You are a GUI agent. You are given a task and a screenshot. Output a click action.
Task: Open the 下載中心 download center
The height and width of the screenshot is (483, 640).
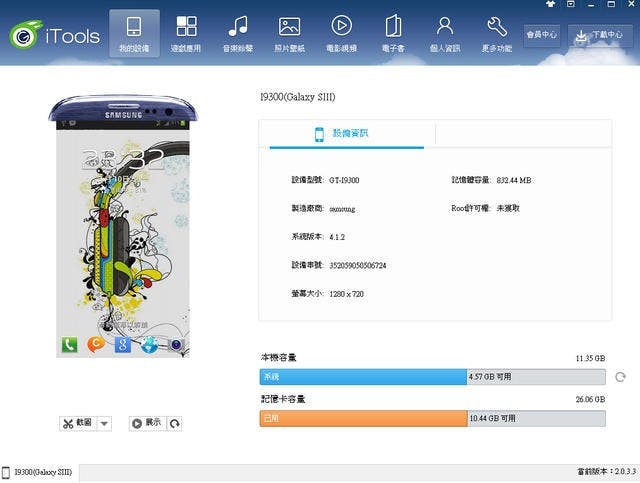click(x=594, y=35)
